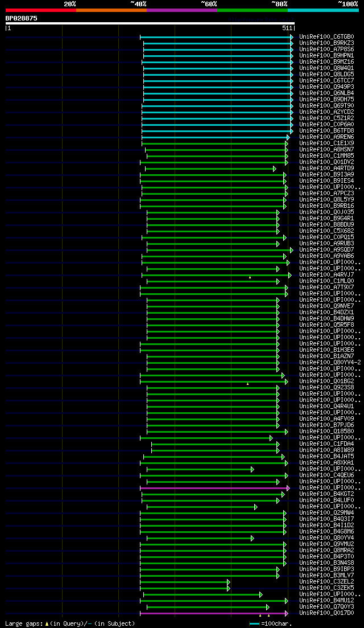Click the UniRef100_Q0J035 label
This screenshot has height=628, width=364.
point(326,212)
